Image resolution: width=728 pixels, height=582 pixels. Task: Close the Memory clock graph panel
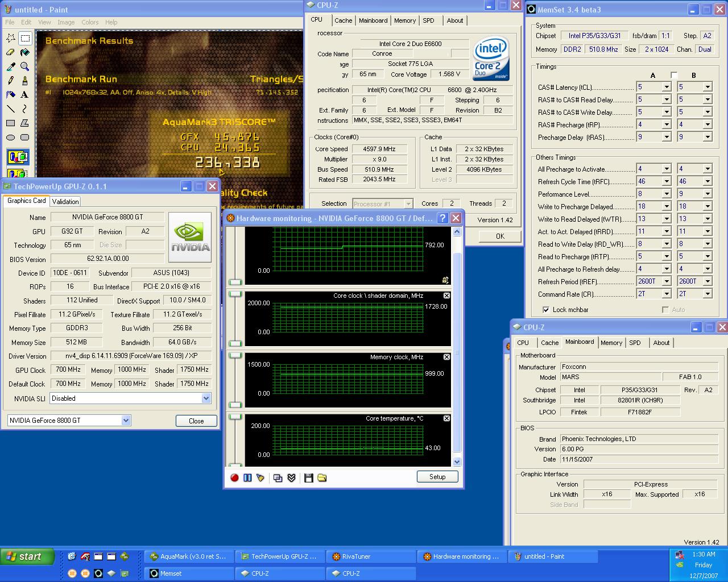[x=446, y=357]
